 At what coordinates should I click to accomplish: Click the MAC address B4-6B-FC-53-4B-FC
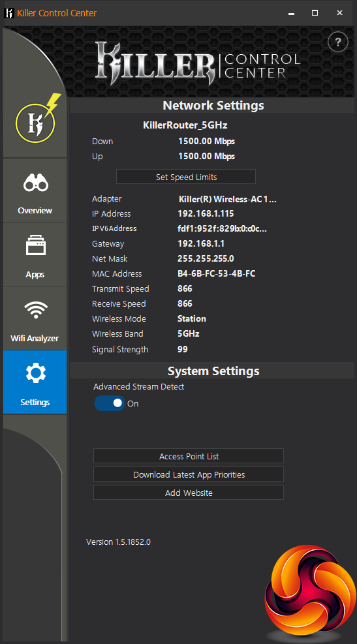(x=217, y=273)
